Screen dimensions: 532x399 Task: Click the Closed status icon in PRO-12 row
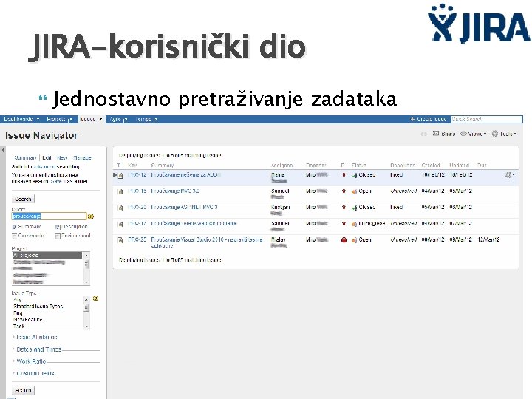[x=355, y=175]
